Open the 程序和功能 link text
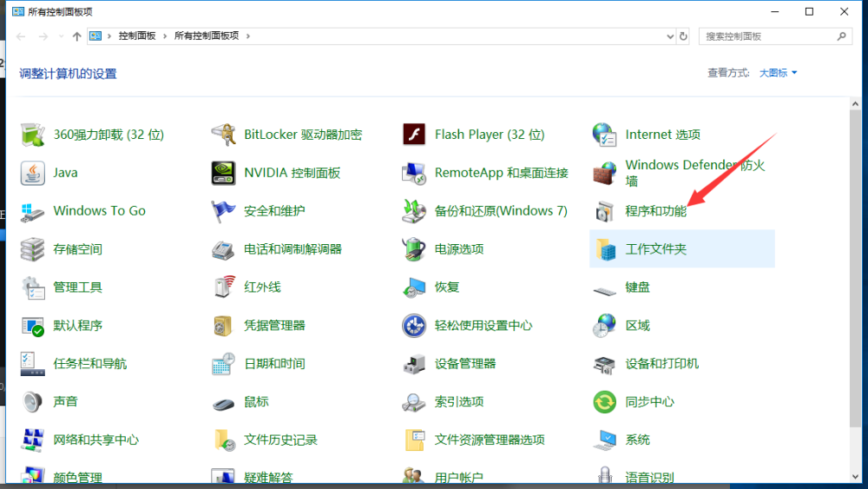868x489 pixels. [656, 211]
